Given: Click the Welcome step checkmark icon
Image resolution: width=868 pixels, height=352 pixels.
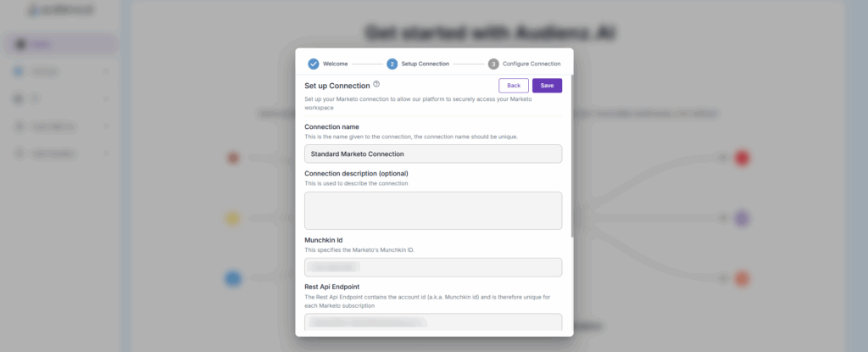Looking at the screenshot, I should coord(314,64).
